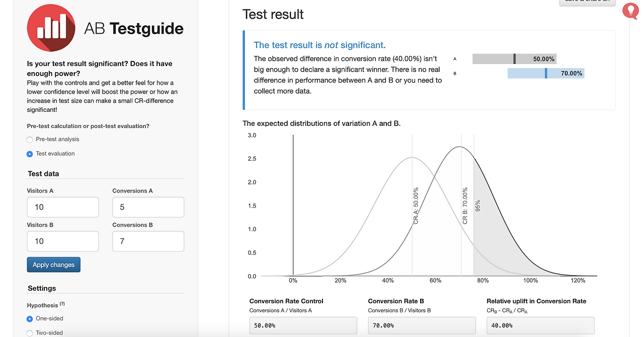Image resolution: width=644 pixels, height=337 pixels.
Task: Choose the One-sided hypothesis option
Action: 30,319
